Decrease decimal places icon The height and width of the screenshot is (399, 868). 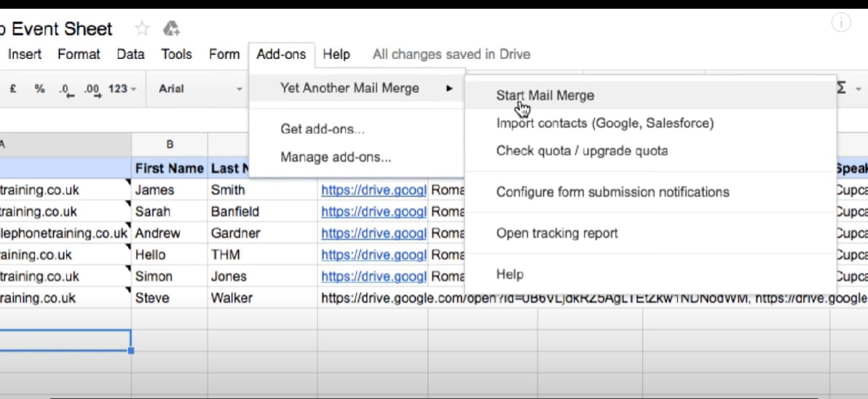pyautogui.click(x=66, y=90)
